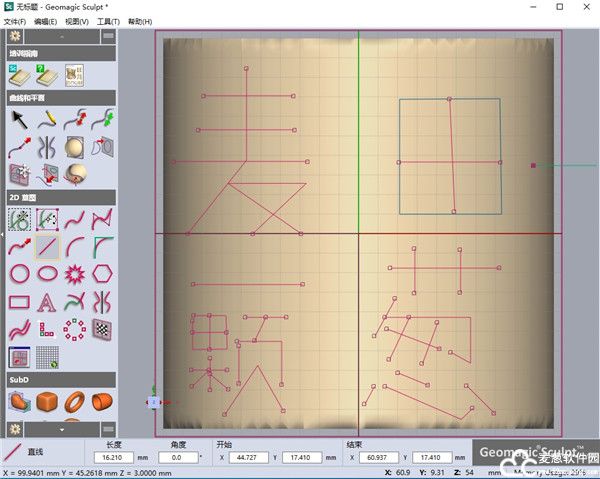Click the grid with green marker icon
Viewport: 600px width, 479px height.
[x=47, y=357]
